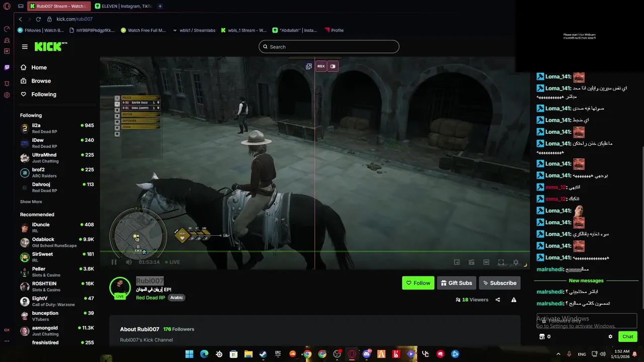Enter fullscreen on the player
Viewport: 644px width, 362px height.
click(x=501, y=262)
